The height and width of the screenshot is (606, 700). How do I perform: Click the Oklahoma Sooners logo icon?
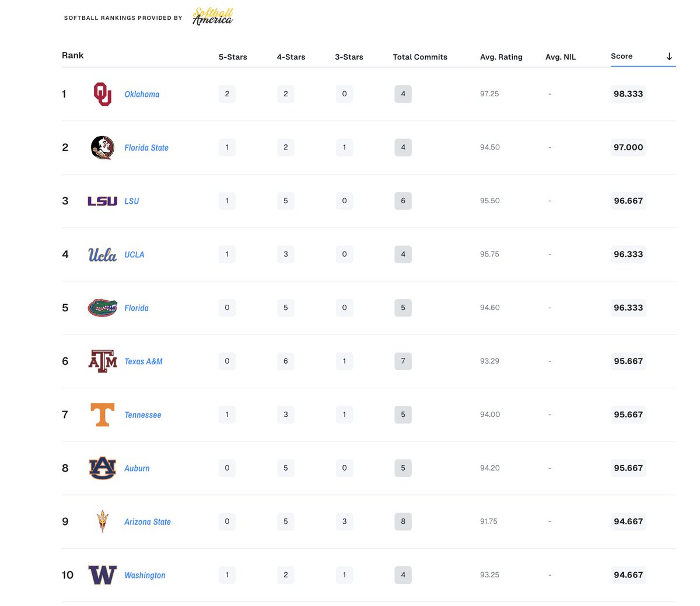pyautogui.click(x=103, y=94)
